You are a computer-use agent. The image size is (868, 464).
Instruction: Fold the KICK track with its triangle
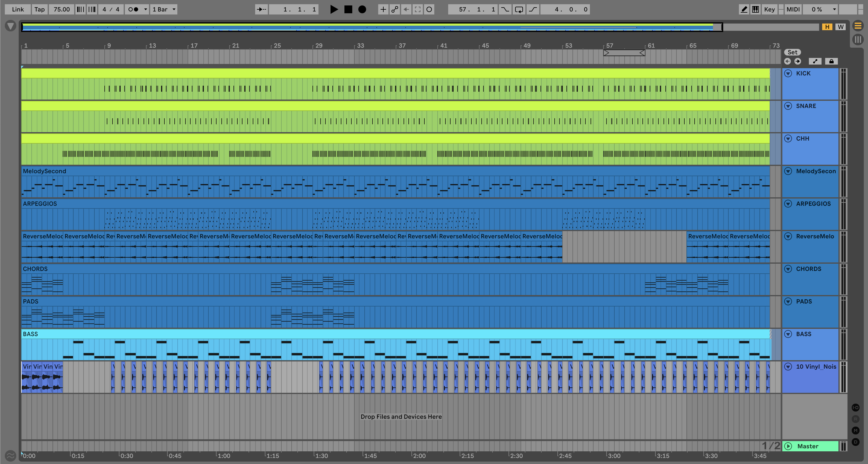[x=788, y=73]
